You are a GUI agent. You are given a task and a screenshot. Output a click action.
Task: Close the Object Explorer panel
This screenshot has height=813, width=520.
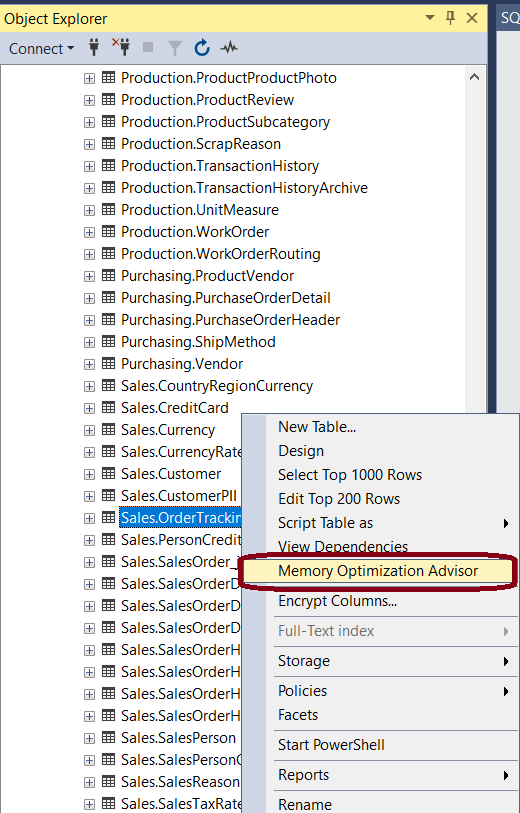point(472,18)
